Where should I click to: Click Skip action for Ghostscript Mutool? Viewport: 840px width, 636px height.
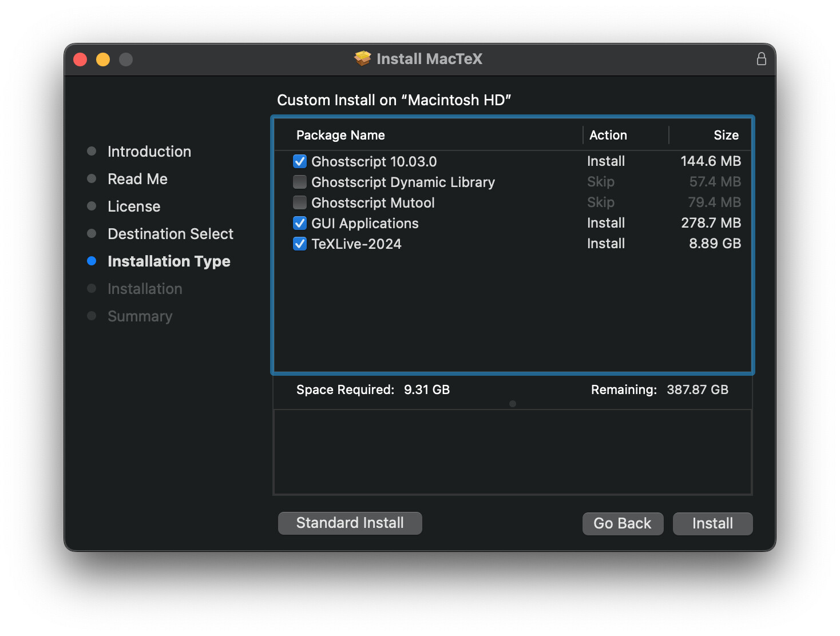[601, 202]
